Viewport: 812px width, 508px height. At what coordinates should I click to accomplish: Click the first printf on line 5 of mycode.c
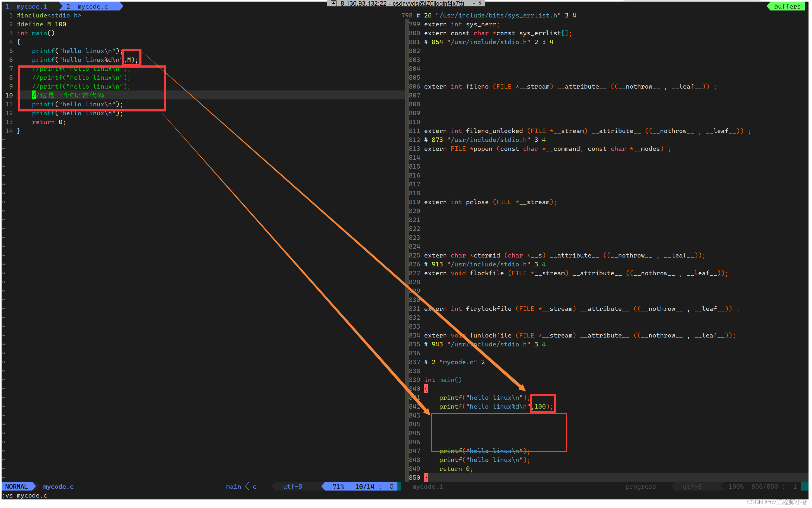(x=77, y=51)
